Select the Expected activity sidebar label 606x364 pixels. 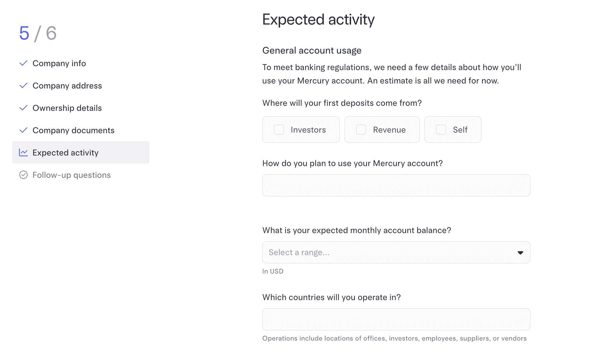(66, 153)
